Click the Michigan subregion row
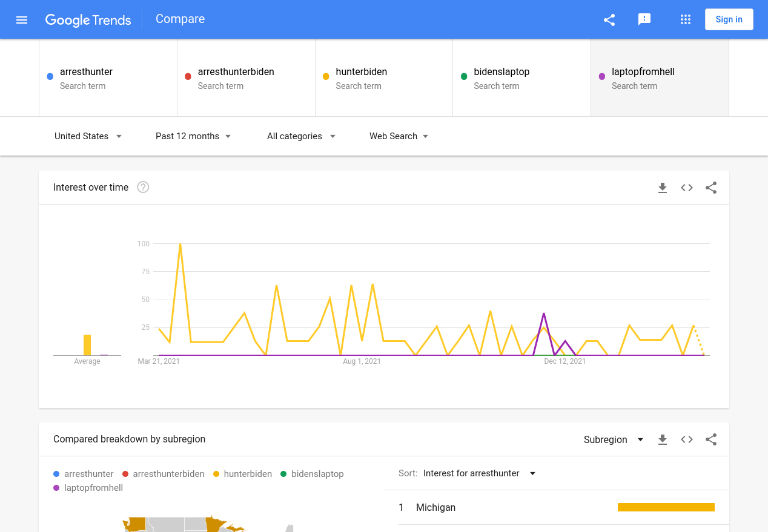The height and width of the screenshot is (532, 768). pyautogui.click(x=557, y=507)
